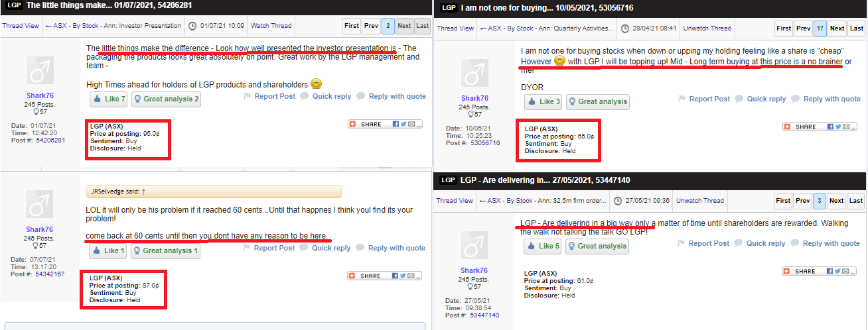Click envelope email icon on post 54342167

click(x=411, y=276)
